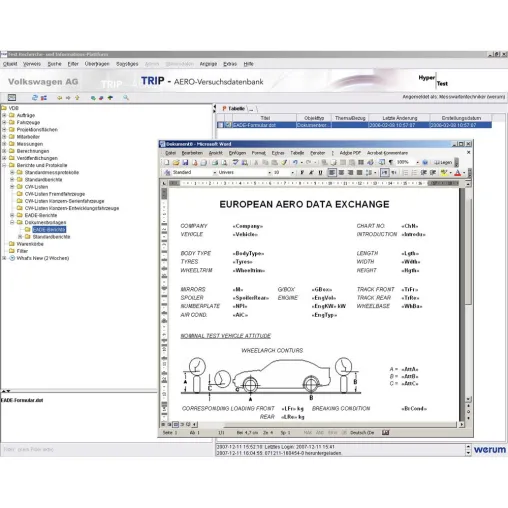Click the forward arrow in TRIP toolbar
Screen dimensions: 508x508
pos(68,98)
